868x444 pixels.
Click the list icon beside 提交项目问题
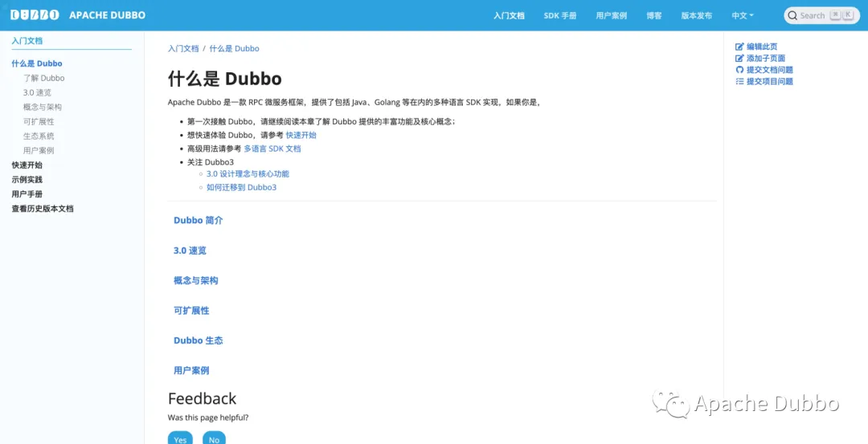click(x=739, y=81)
